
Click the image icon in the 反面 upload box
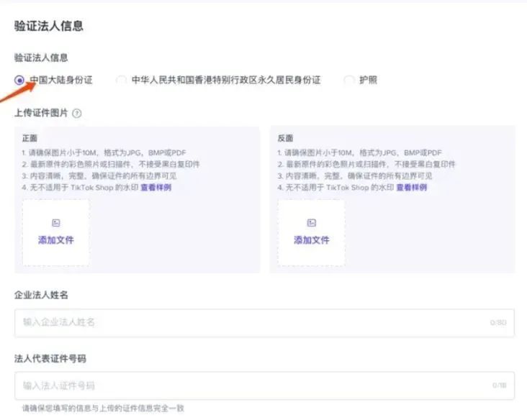pyautogui.click(x=312, y=224)
